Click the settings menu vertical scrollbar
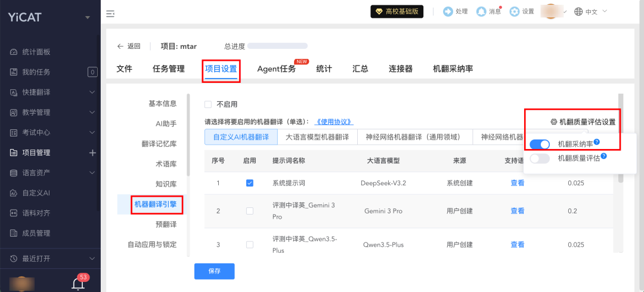The image size is (644, 292). 188,135
